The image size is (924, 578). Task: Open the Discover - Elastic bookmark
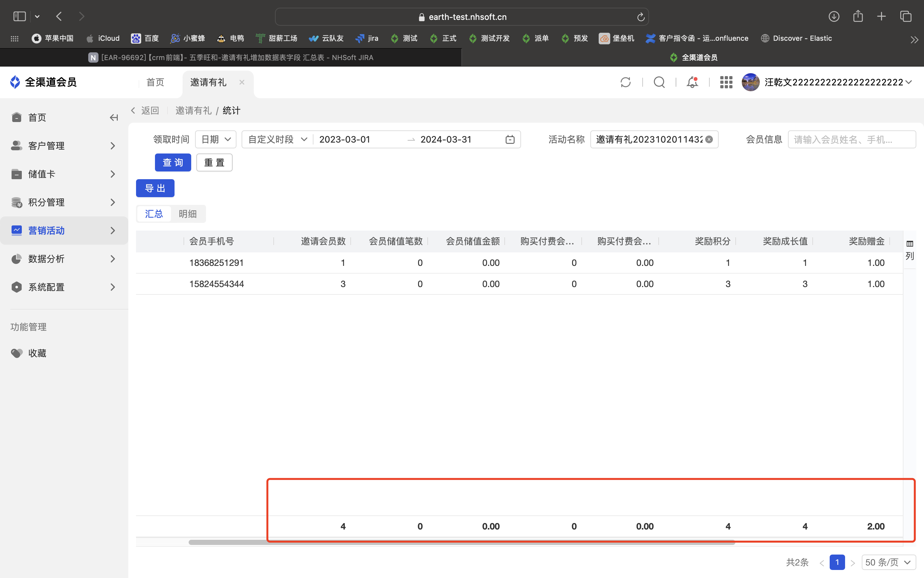(x=797, y=38)
